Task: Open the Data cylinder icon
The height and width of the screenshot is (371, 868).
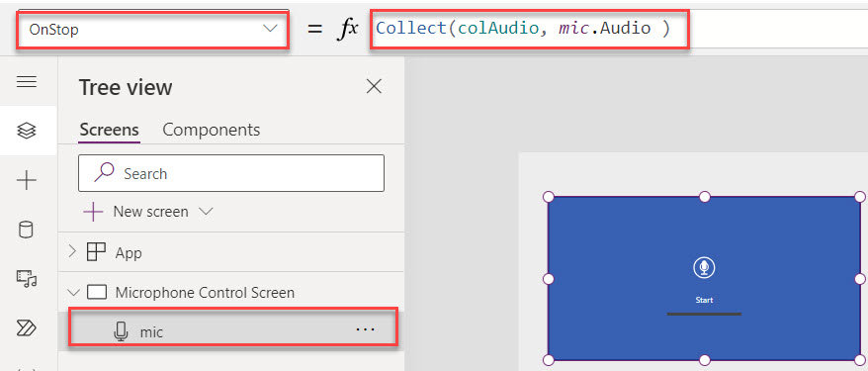Action: click(26, 230)
